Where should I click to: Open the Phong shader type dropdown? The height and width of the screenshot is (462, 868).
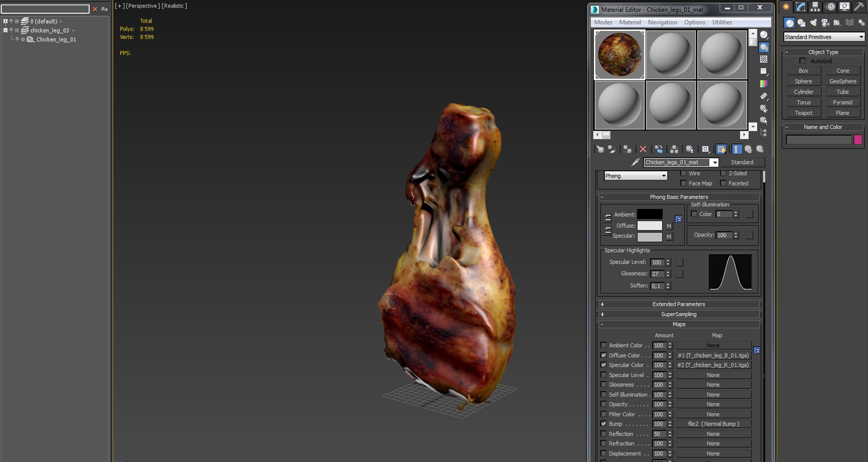click(636, 176)
